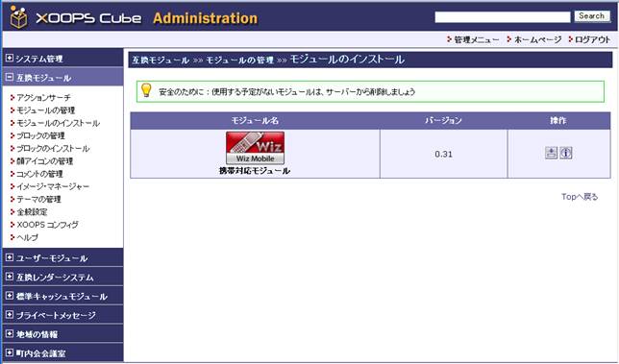619x364 pixels.
Task: Click the Wiz Mobile install icon
Action: 551,153
